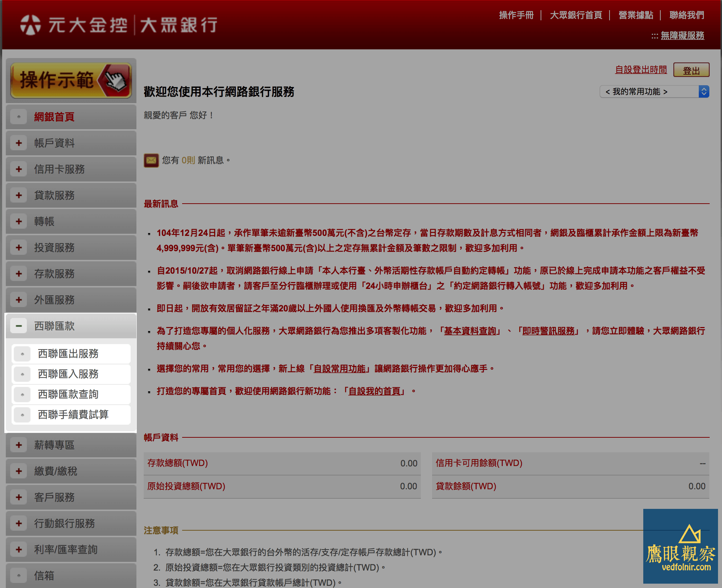Go to 網銀首頁 in sidebar
Screen dimensions: 722x588
(x=71, y=117)
